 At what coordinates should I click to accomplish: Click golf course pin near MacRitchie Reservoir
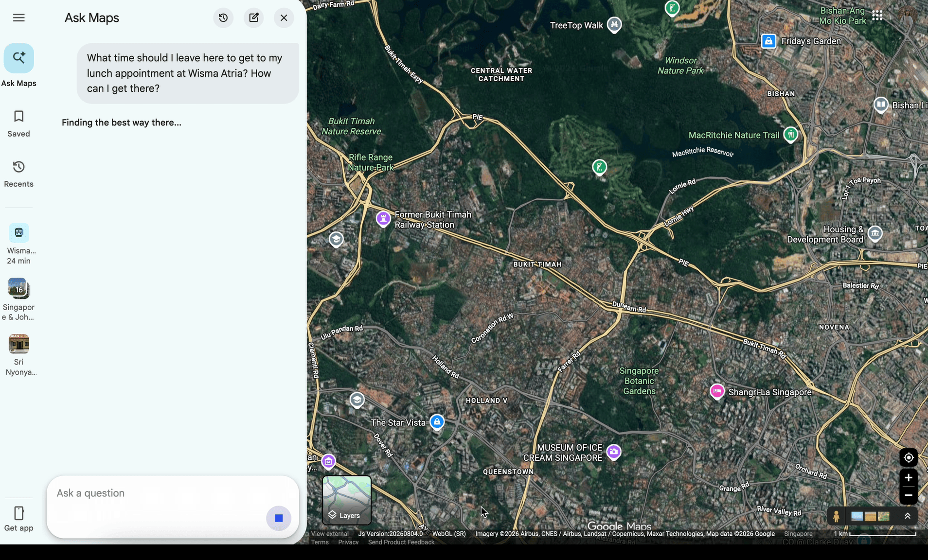(x=600, y=167)
